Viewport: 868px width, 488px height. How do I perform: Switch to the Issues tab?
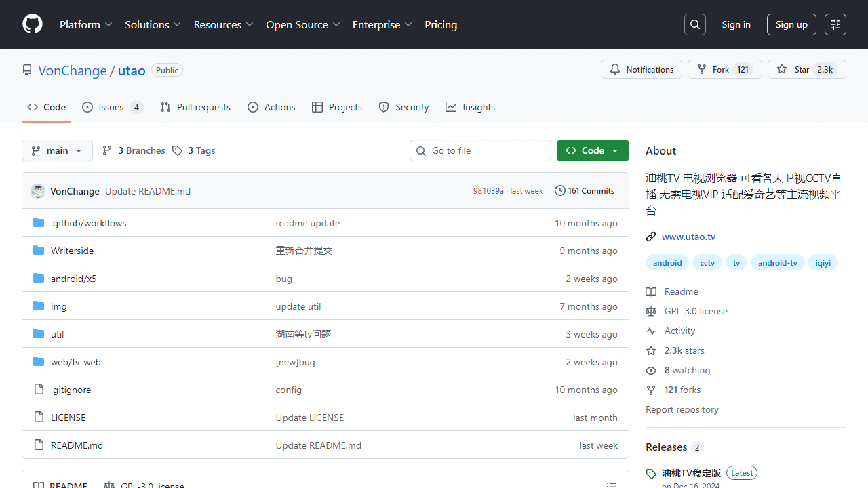112,107
